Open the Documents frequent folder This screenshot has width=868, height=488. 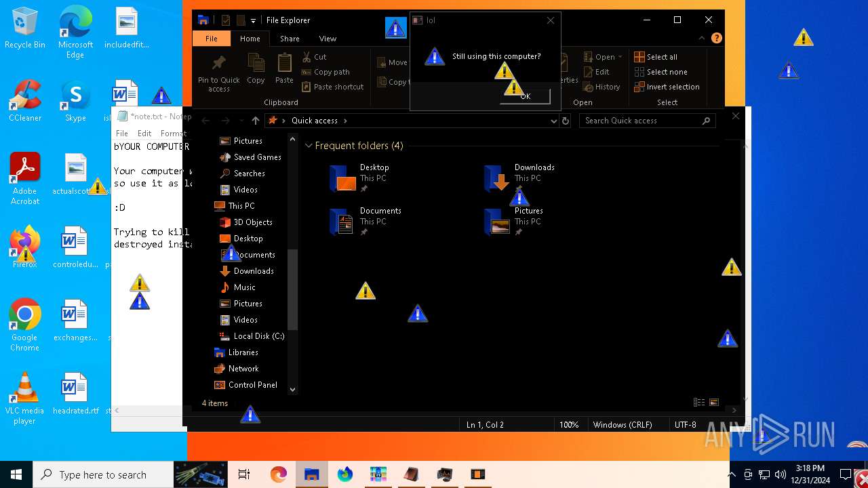366,222
